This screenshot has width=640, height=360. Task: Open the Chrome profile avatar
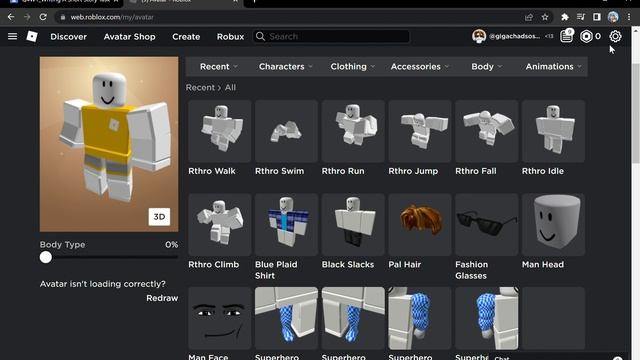[613, 17]
